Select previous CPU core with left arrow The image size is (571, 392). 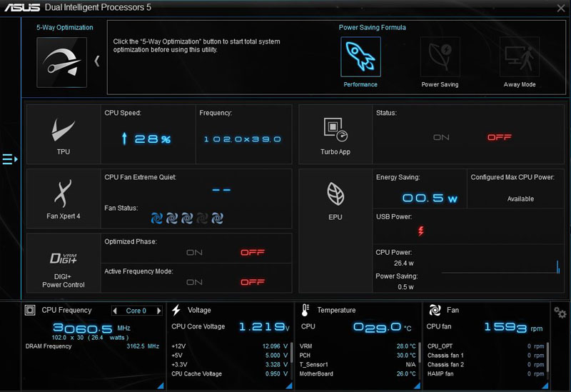[116, 311]
